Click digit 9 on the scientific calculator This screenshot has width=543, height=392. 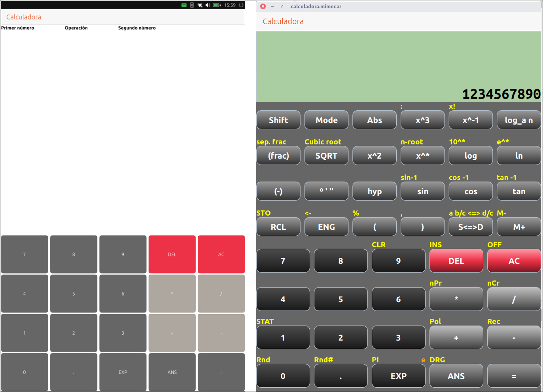(x=399, y=261)
